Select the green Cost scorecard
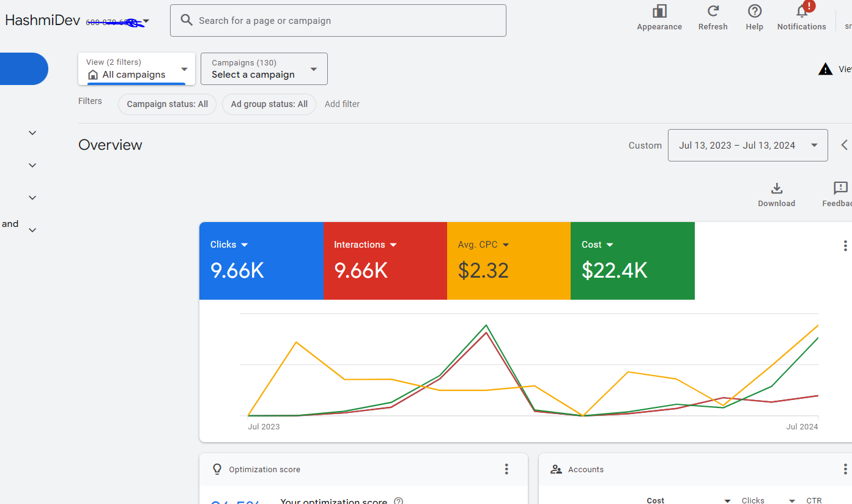The image size is (852, 504). coord(632,261)
